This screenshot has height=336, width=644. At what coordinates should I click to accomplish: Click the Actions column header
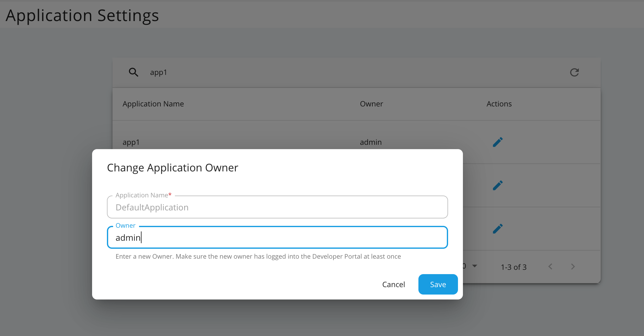[499, 104]
